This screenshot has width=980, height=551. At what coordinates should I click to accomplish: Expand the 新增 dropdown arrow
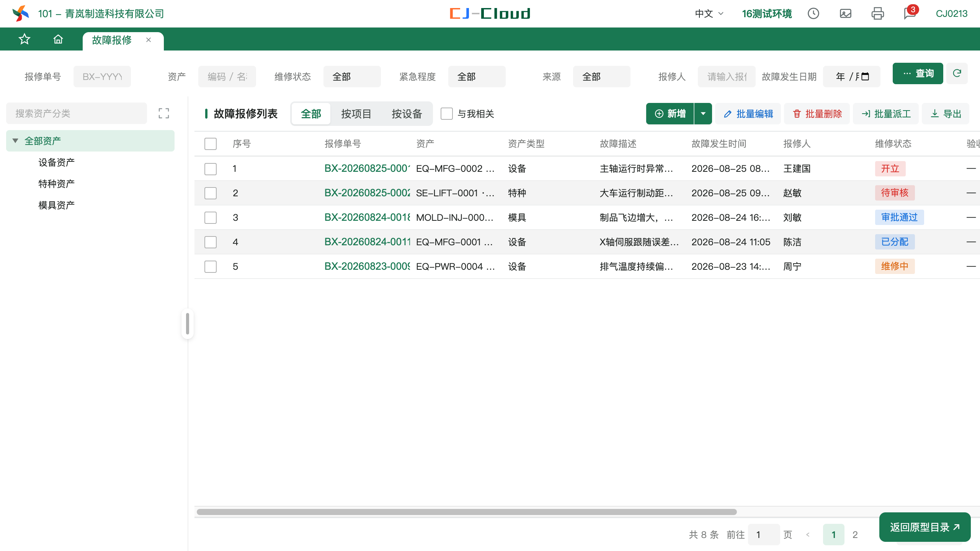coord(703,114)
